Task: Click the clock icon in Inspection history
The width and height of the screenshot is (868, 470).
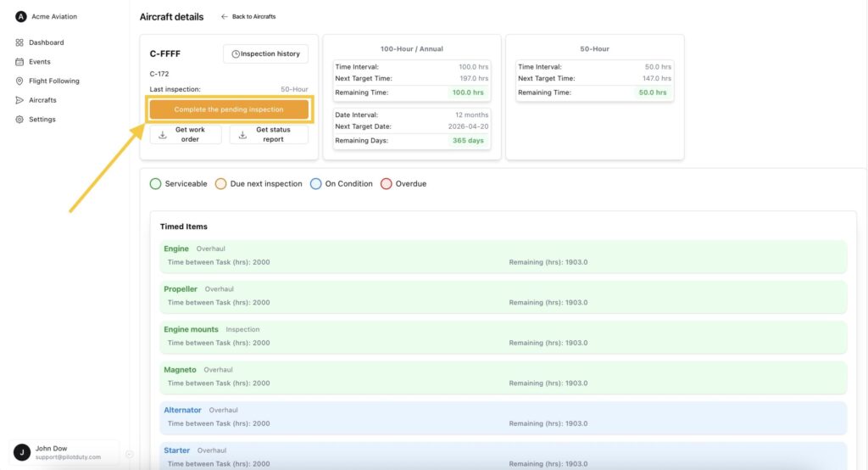Action: [236, 54]
